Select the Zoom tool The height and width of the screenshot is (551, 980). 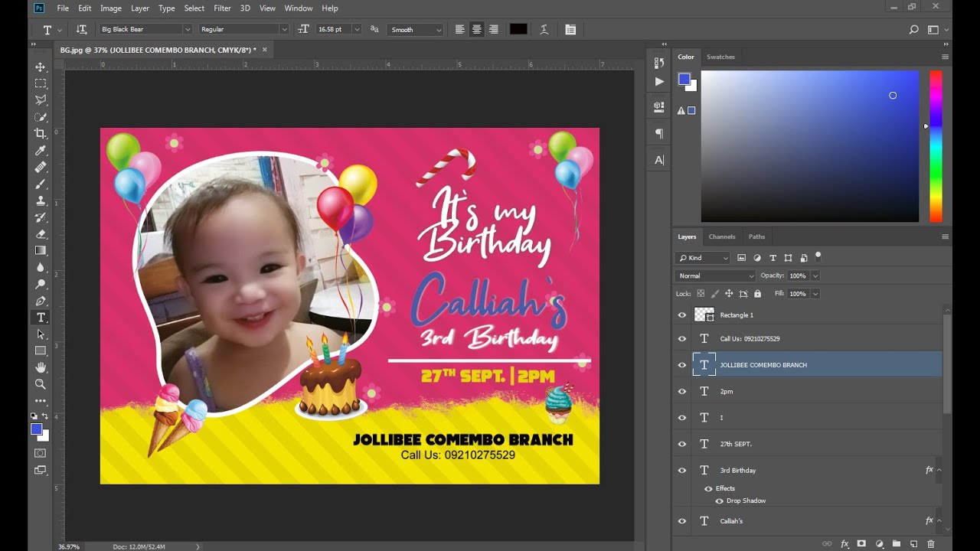point(41,384)
